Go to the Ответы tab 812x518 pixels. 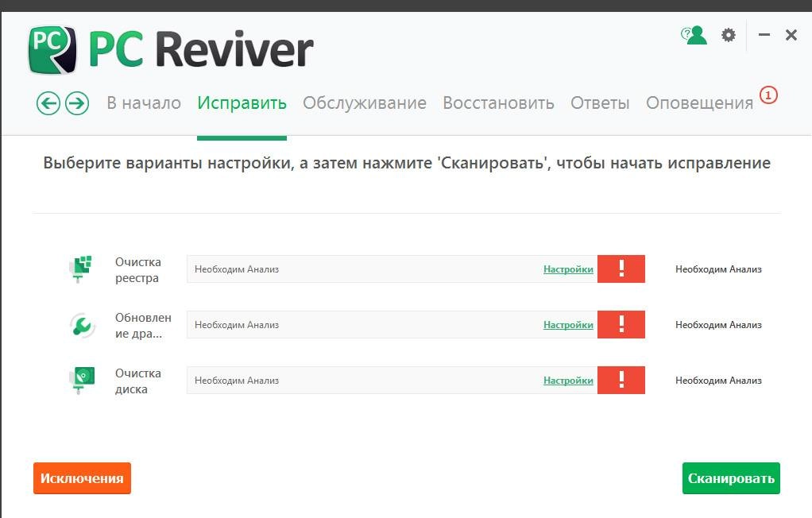pos(600,103)
